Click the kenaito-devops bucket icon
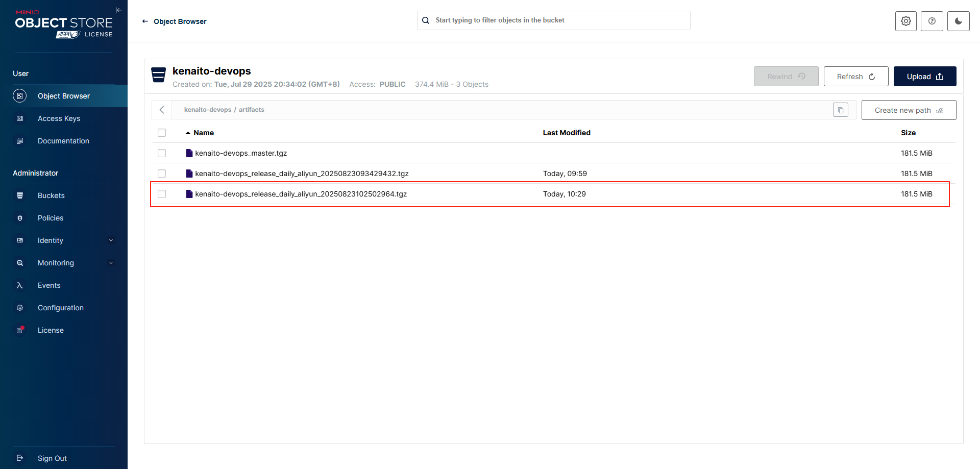The height and width of the screenshot is (469, 980). point(159,75)
